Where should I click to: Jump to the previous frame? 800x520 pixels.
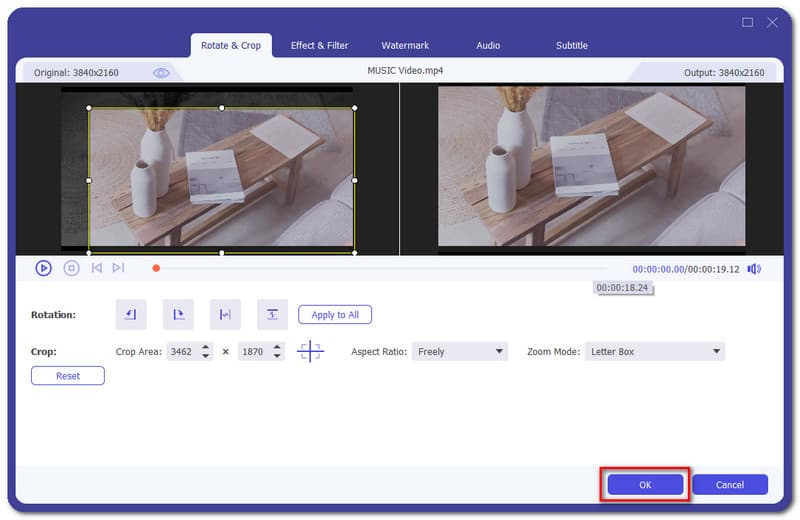coord(97,268)
